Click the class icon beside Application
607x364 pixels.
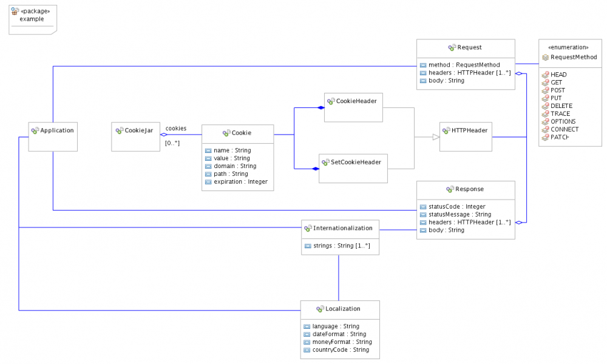click(35, 130)
